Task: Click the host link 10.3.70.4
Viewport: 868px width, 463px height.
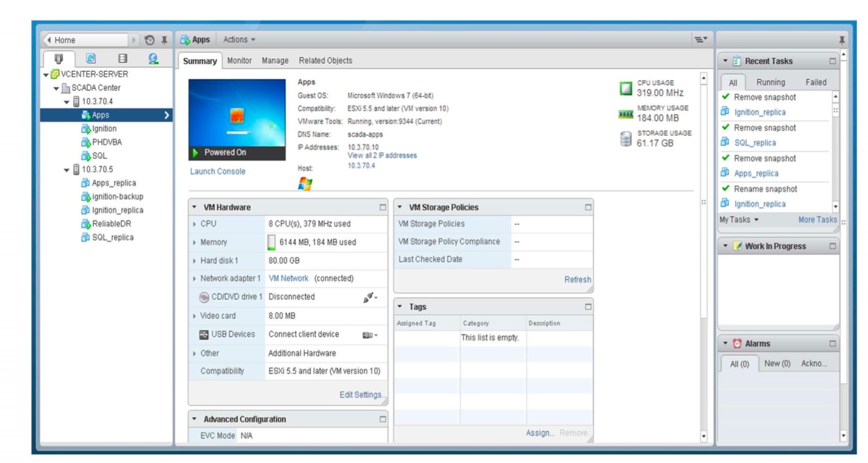Action: (x=361, y=166)
